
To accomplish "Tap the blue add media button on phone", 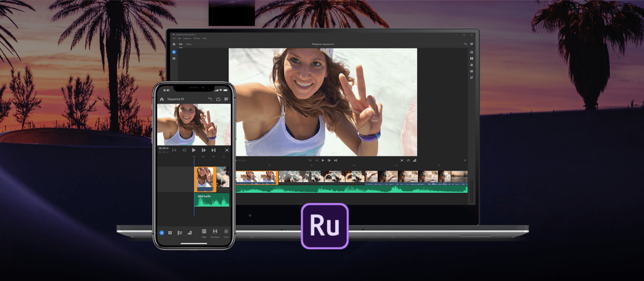I will 162,233.
